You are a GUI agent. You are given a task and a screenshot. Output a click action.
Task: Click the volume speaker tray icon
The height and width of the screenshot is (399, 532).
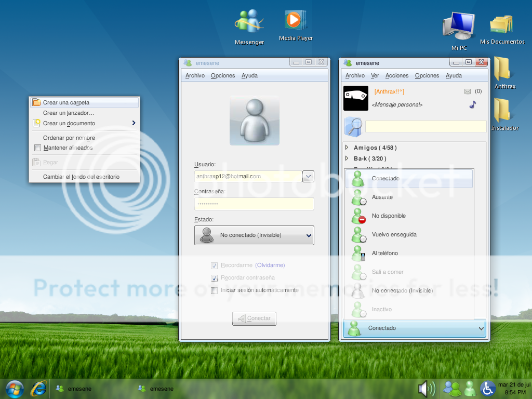pos(427,388)
